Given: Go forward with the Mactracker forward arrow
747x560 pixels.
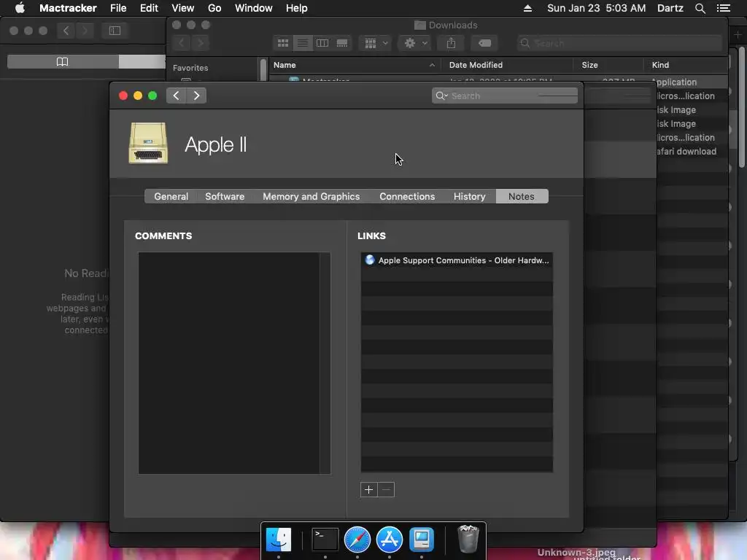Looking at the screenshot, I should (196, 96).
